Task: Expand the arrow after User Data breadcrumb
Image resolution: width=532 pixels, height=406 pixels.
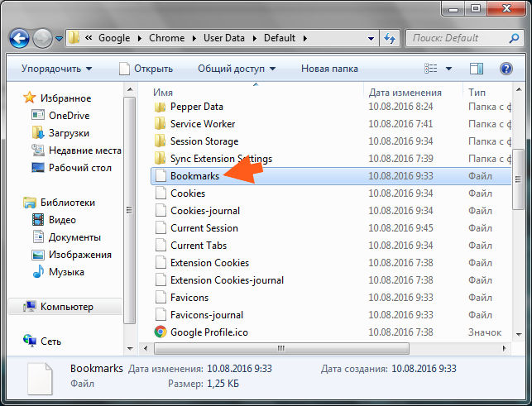Action: point(255,38)
